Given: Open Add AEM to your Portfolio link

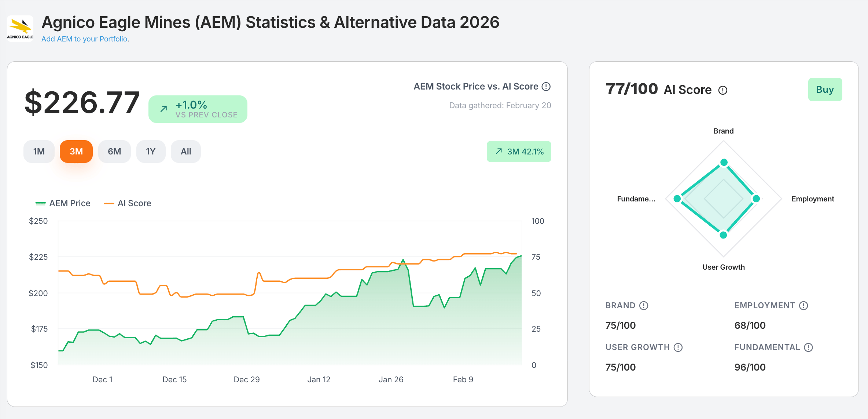Looking at the screenshot, I should click(x=84, y=39).
